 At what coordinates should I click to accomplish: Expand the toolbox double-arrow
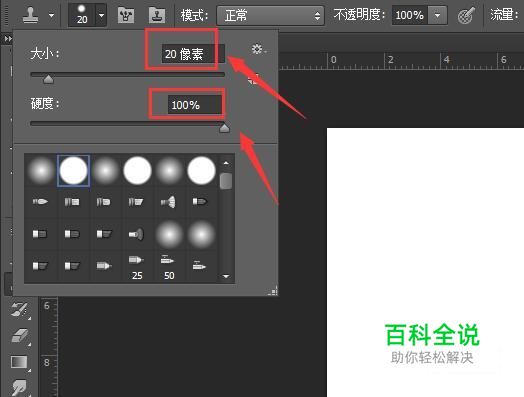pos(8,39)
